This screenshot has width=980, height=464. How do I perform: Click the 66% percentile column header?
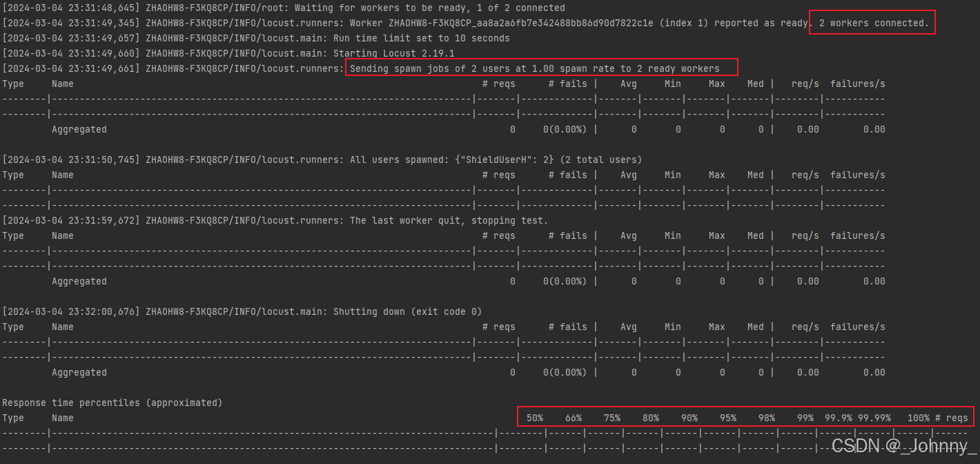(x=574, y=418)
